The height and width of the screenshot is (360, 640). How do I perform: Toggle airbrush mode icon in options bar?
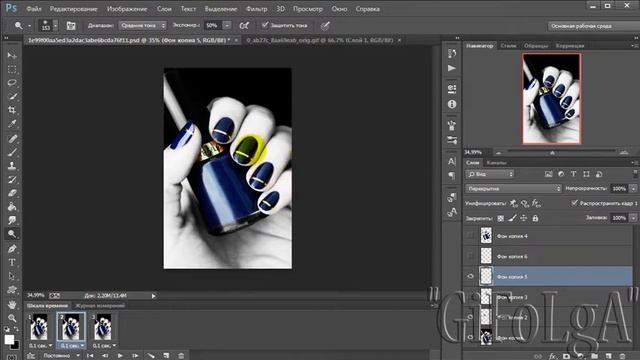[244, 25]
